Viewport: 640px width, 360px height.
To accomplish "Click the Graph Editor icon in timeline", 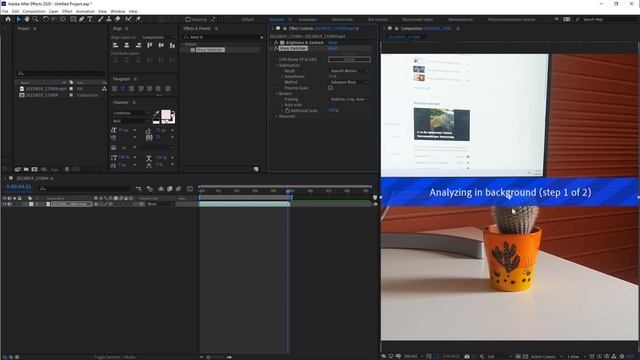I will 190,189.
